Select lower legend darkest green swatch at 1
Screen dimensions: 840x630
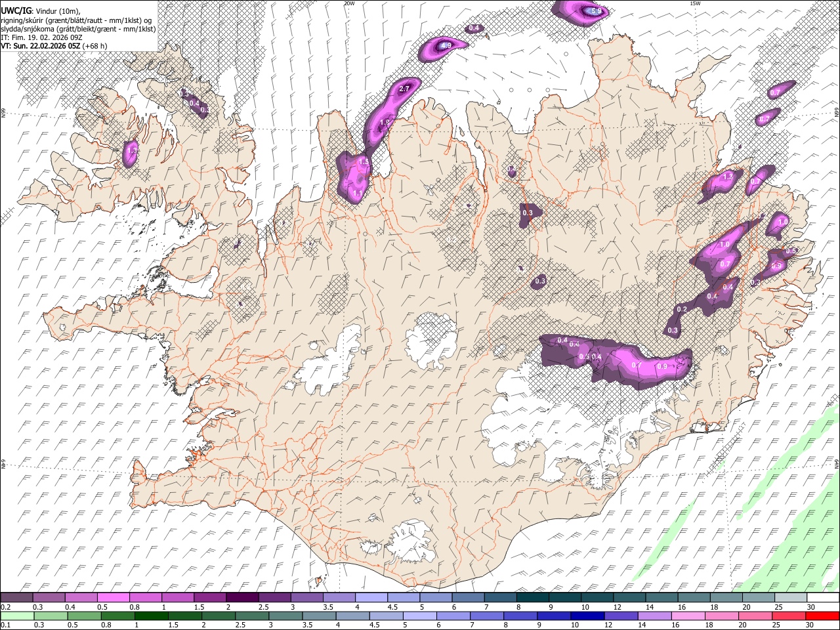point(152,616)
